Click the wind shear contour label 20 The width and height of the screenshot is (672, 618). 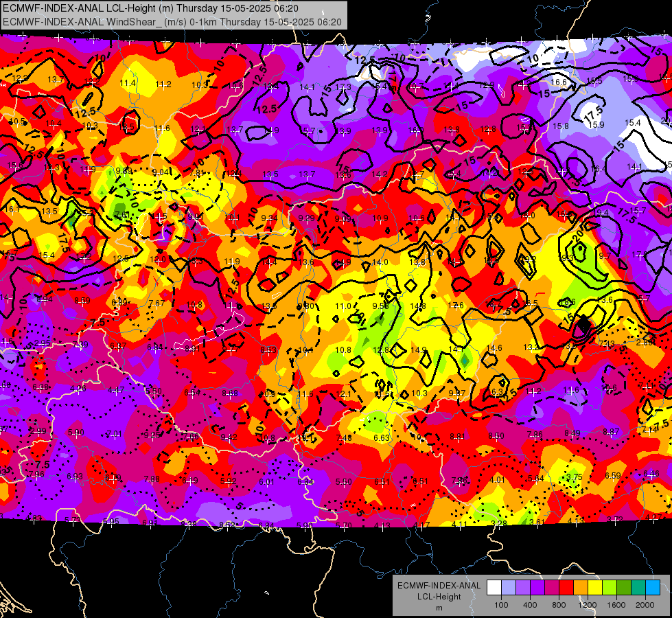(579, 235)
